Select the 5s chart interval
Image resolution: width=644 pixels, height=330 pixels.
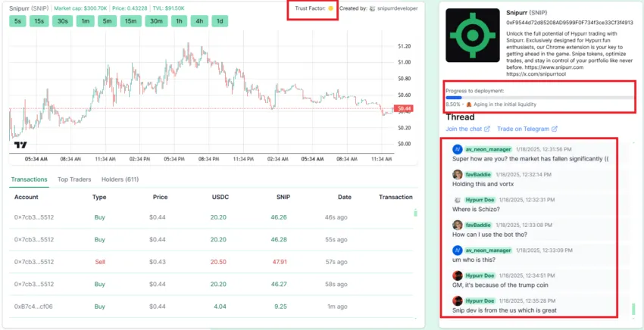pos(17,21)
